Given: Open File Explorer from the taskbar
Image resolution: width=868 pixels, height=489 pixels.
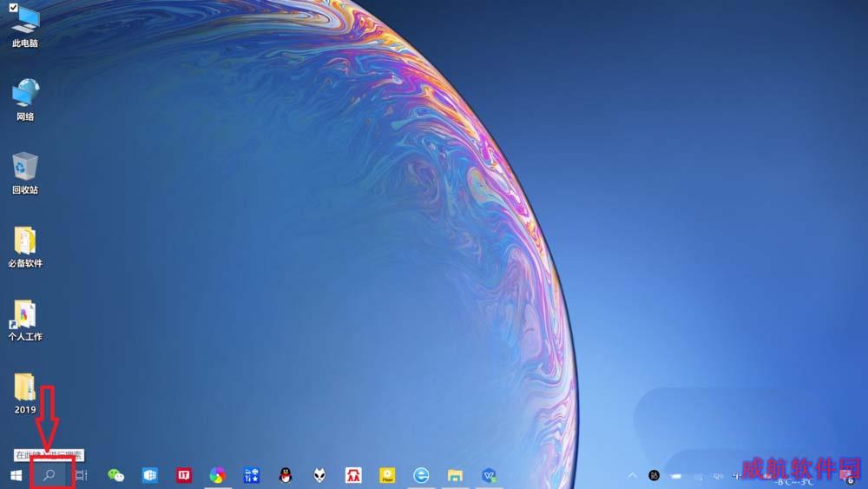Looking at the screenshot, I should [455, 475].
